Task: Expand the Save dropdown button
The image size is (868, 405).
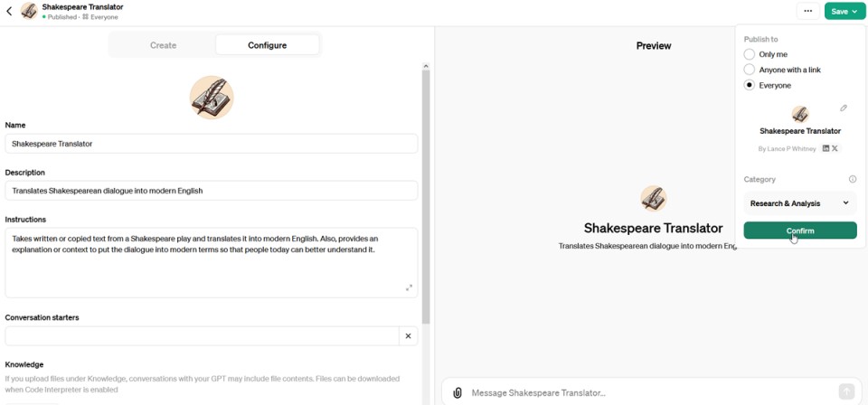Action: tap(844, 12)
